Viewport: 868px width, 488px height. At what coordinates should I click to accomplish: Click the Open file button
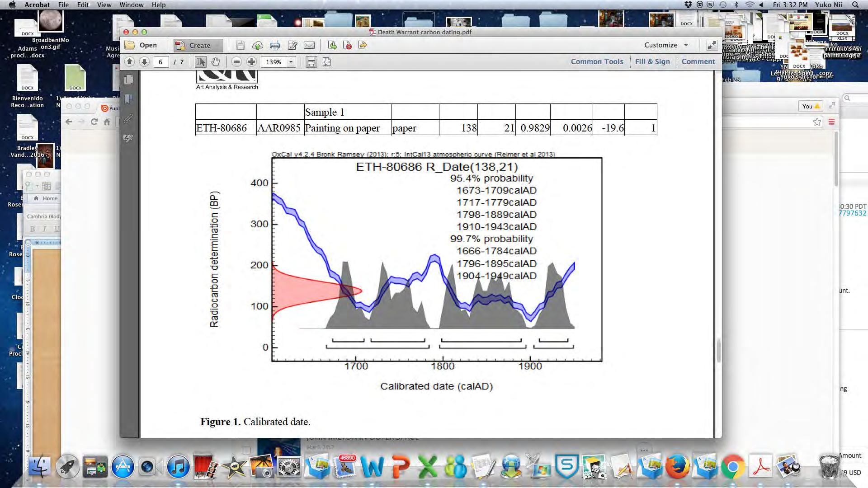tap(142, 45)
